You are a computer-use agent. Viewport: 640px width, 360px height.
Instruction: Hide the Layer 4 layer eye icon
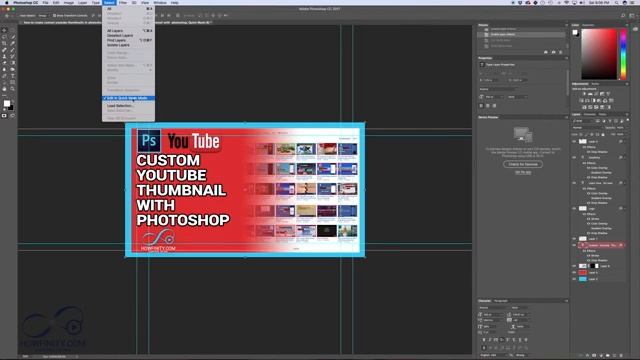coord(574,142)
